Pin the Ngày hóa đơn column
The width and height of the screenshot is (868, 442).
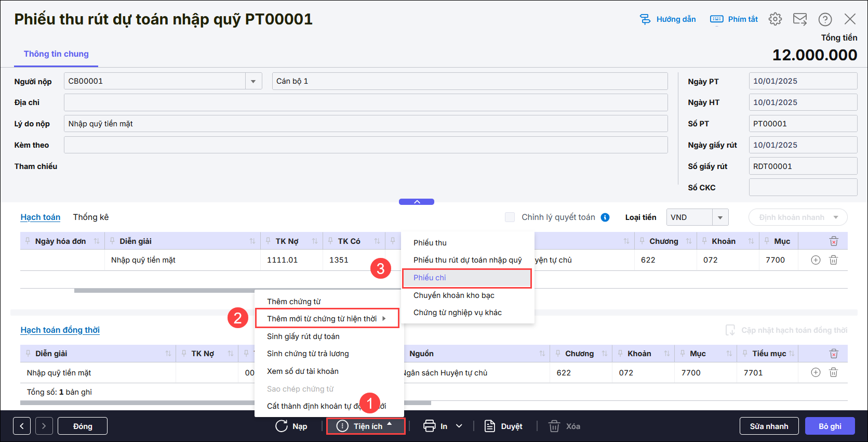[28, 241]
